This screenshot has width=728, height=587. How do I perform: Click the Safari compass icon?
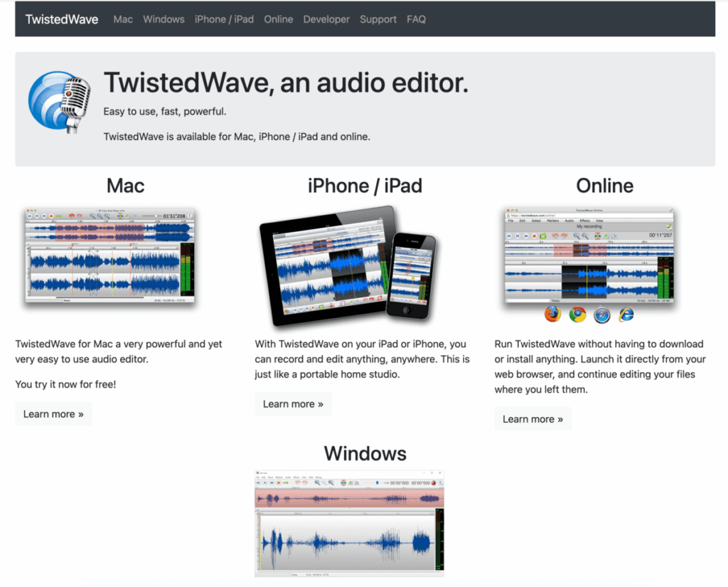(x=602, y=315)
